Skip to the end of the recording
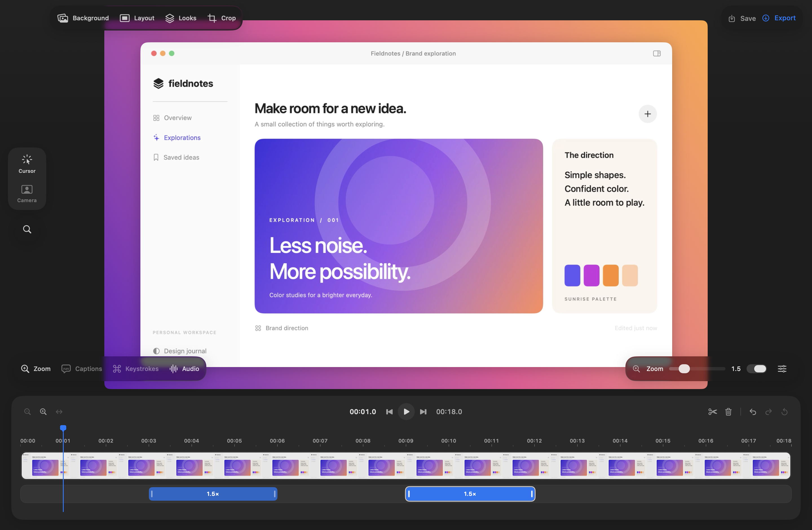 click(x=423, y=412)
